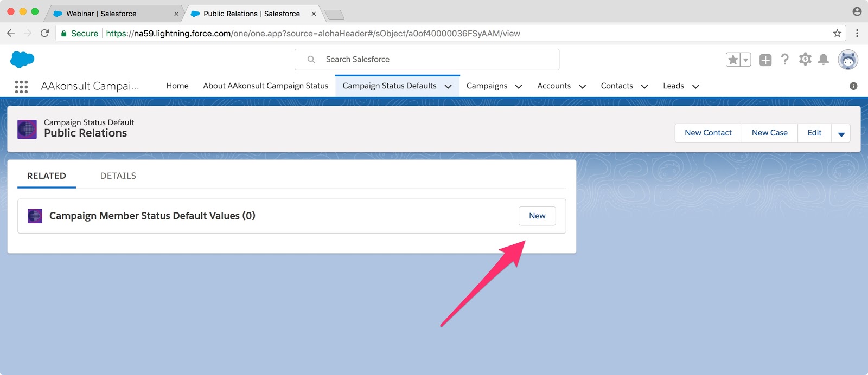Viewport: 868px width, 375px height.
Task: Show more record actions dropdown next to Edit
Action: pos(841,133)
